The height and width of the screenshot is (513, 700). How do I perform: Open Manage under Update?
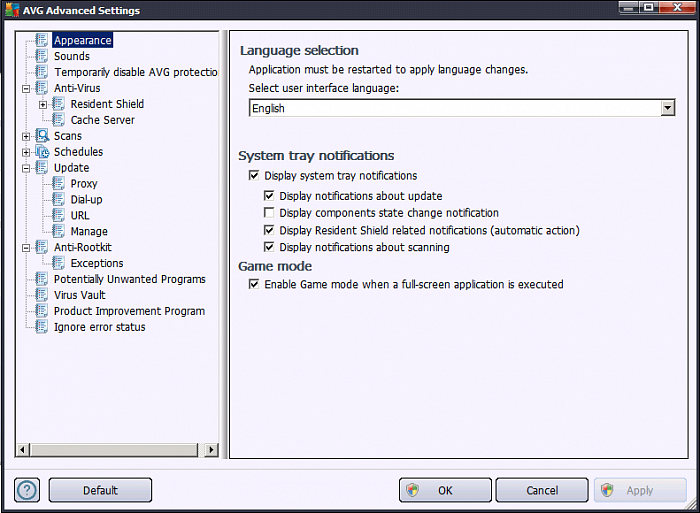(89, 231)
